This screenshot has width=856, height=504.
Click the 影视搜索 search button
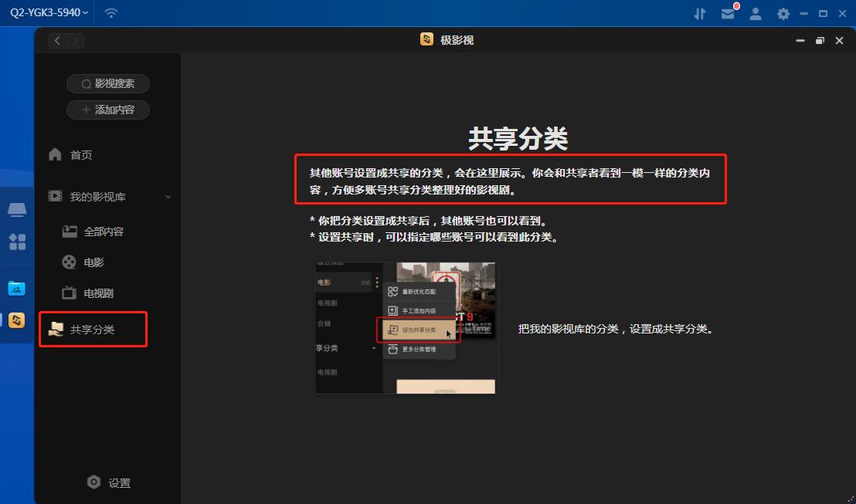pos(107,83)
